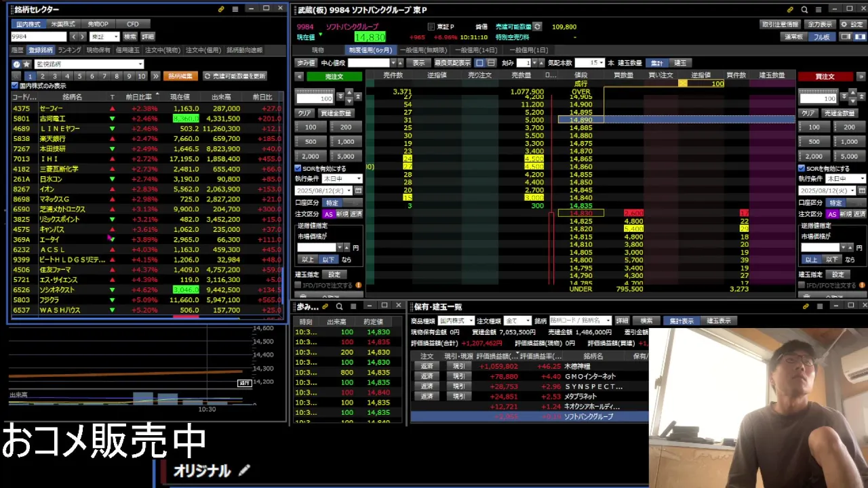Refresh 売建可能数量 with the reload icon
868x488 pixels.
537,26
